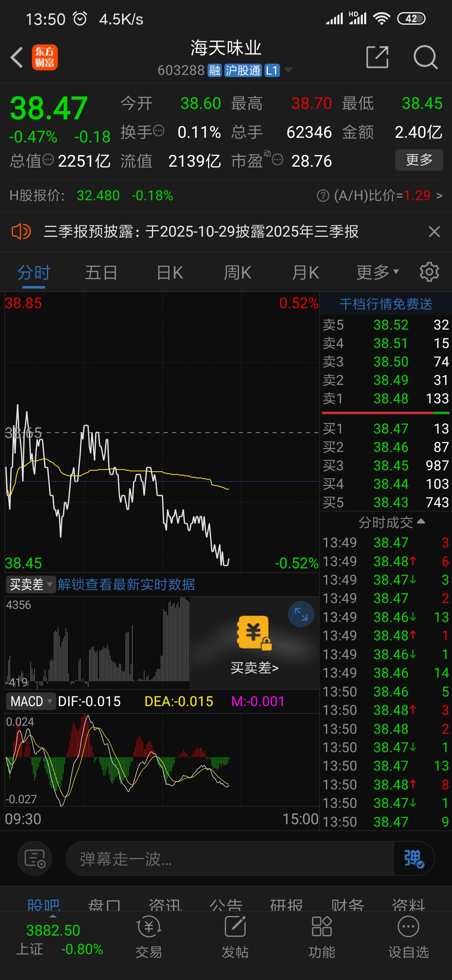Tap the Wi-Fi status icon

pos(381,18)
